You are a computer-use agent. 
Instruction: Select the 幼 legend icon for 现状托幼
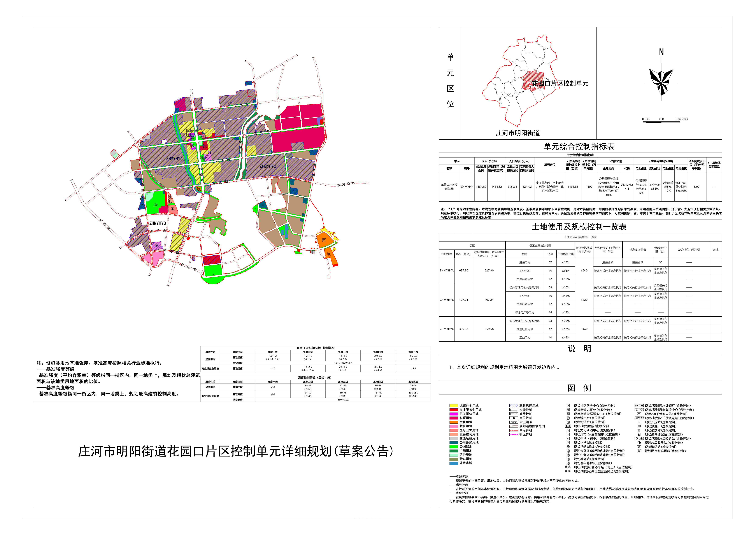[x=568, y=447]
